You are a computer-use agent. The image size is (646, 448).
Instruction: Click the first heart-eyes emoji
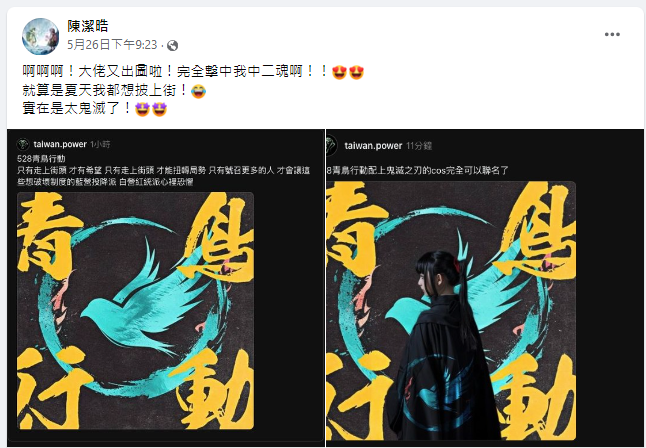click(x=339, y=72)
